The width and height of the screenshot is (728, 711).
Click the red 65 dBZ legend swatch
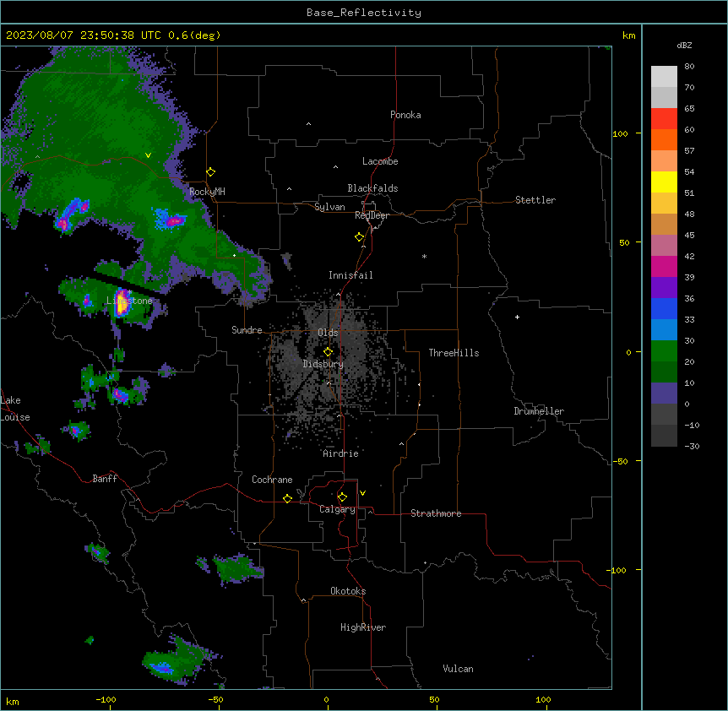tap(664, 119)
